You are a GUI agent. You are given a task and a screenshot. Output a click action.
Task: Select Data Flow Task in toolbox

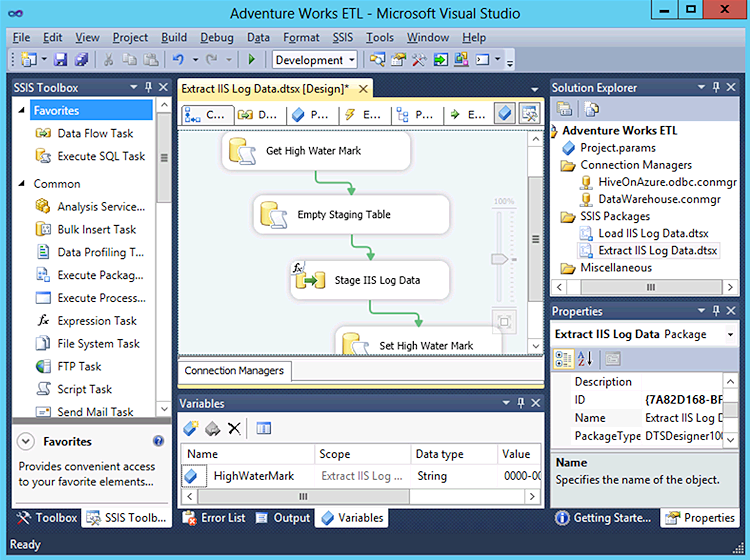tap(84, 133)
